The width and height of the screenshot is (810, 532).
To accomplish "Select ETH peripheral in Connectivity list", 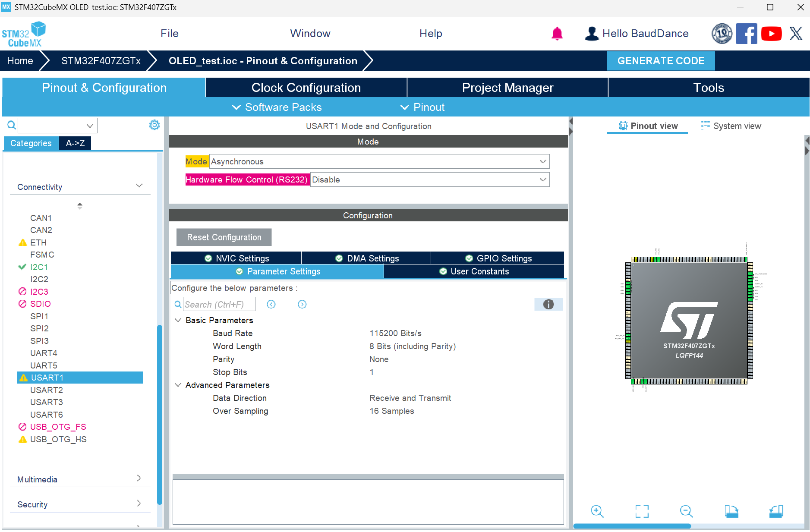I will click(x=38, y=242).
